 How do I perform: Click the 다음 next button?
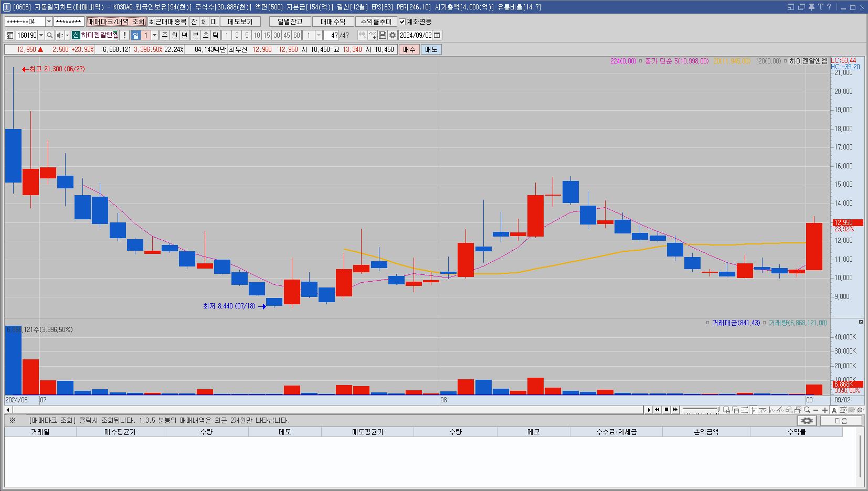click(x=841, y=421)
